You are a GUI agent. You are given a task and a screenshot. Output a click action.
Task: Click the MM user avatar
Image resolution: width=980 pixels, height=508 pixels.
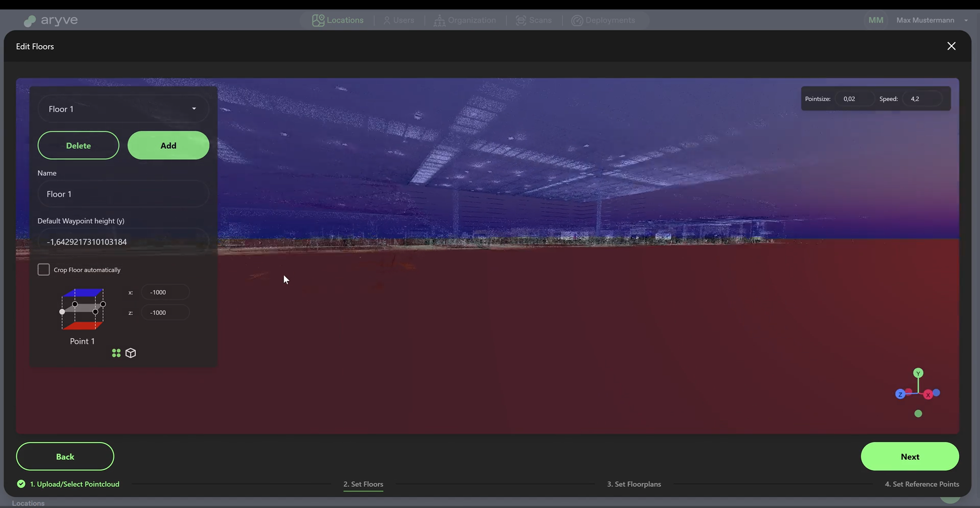tap(876, 20)
